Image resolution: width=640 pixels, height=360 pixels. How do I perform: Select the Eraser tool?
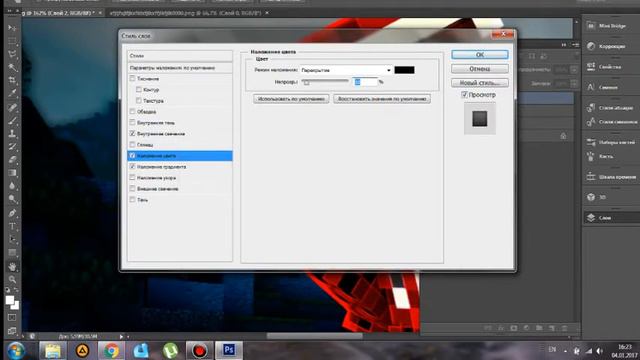[12, 160]
